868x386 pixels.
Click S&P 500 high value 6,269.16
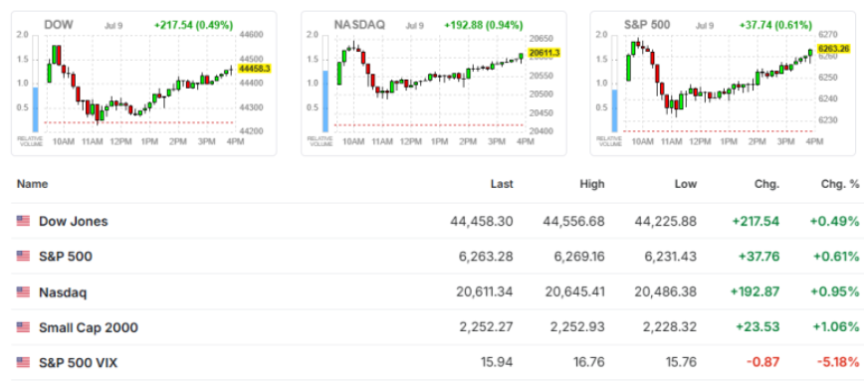click(x=578, y=257)
